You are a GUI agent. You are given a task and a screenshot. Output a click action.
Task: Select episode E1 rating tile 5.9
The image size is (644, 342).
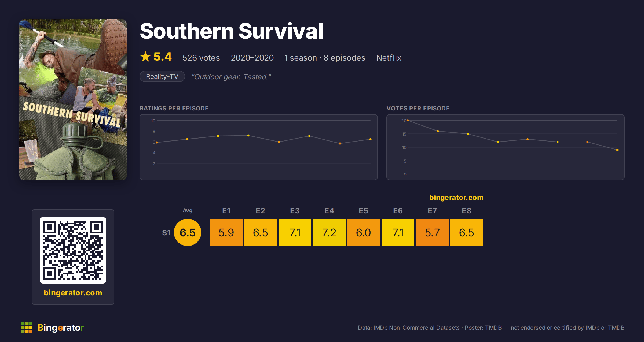[226, 232]
